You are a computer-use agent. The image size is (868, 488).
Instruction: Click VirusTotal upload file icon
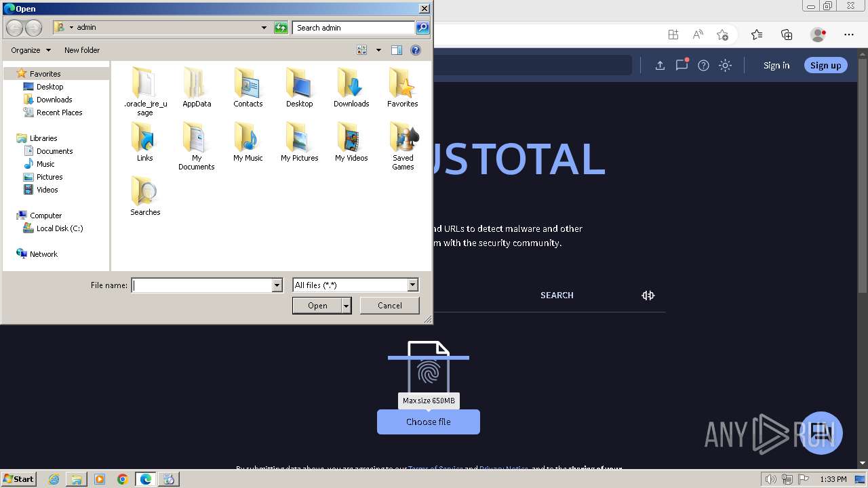pos(660,66)
